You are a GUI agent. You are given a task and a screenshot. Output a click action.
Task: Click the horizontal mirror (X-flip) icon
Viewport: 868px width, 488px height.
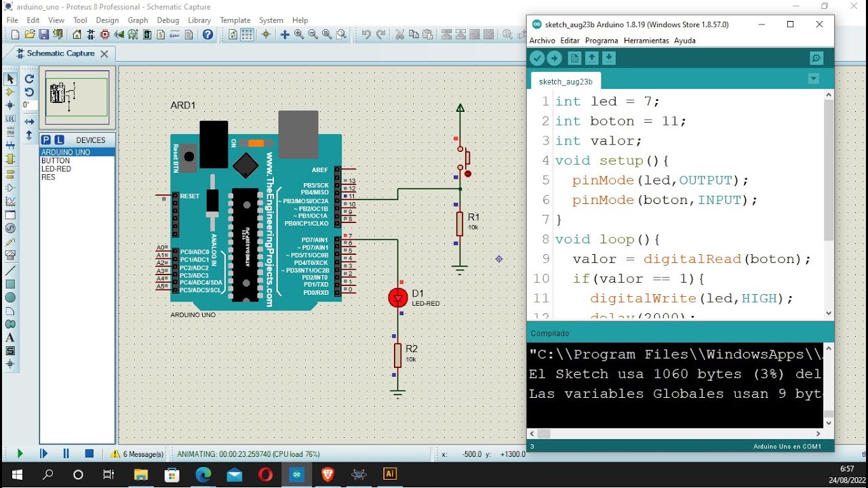[x=29, y=121]
